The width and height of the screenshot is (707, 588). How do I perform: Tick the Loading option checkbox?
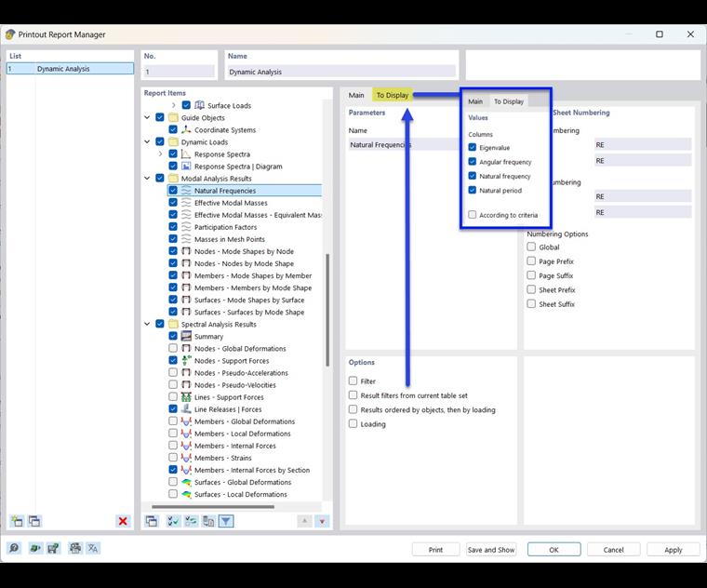[353, 424]
